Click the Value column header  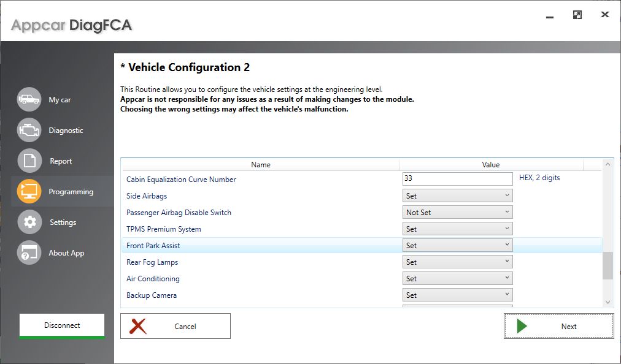tap(491, 165)
